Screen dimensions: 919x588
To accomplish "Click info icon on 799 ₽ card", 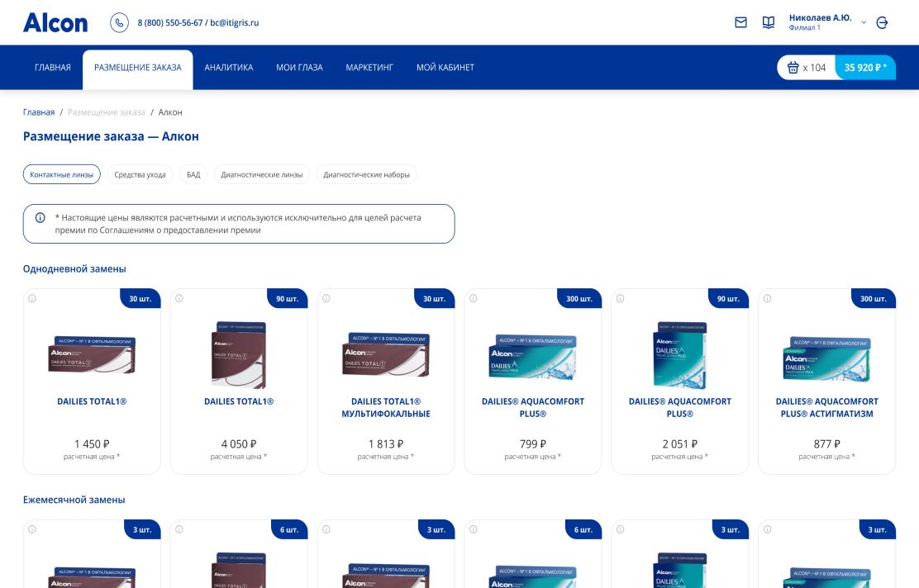I will (473, 298).
